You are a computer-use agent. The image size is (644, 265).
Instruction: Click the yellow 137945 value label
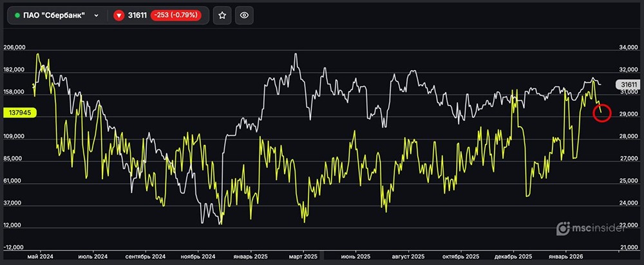click(x=20, y=113)
